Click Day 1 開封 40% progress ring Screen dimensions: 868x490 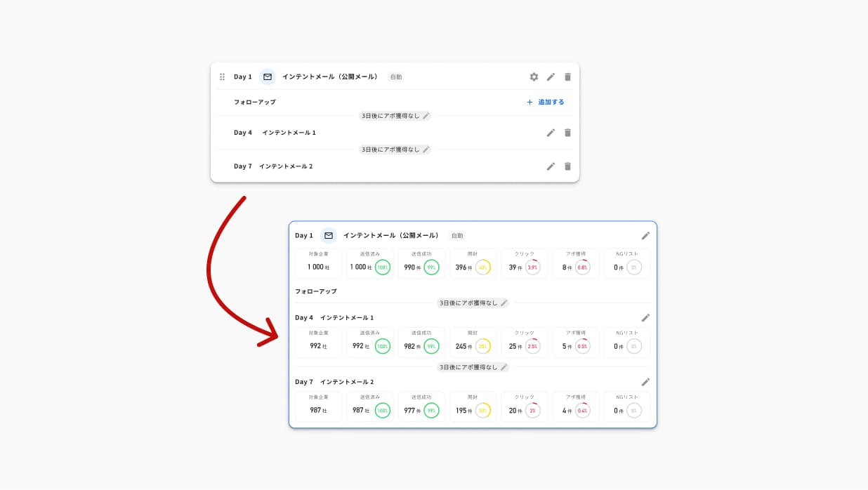pyautogui.click(x=483, y=267)
